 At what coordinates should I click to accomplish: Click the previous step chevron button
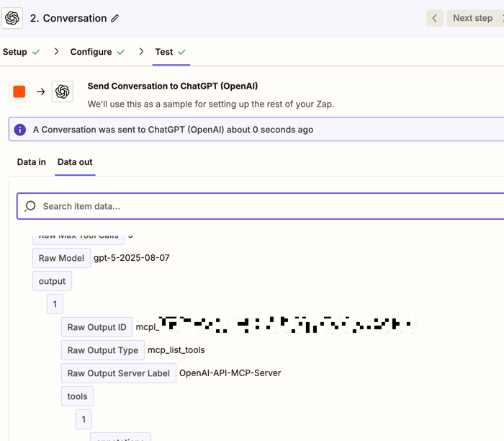tap(434, 18)
